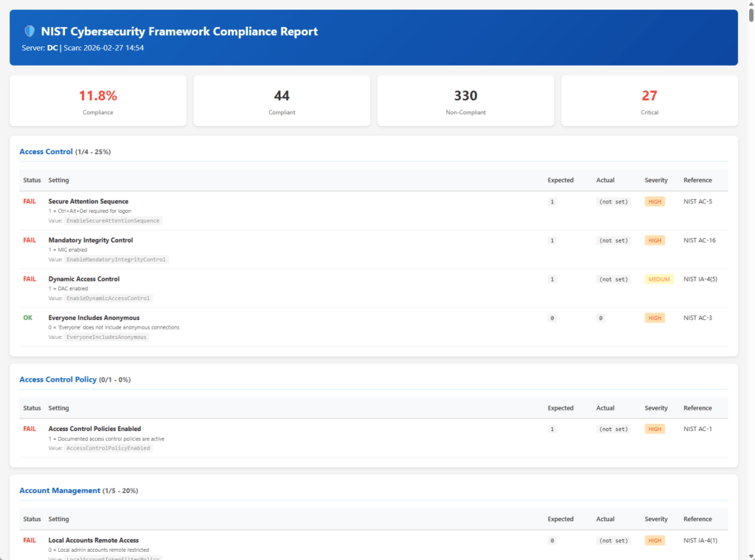Viewport: 755px width, 560px height.
Task: Collapse the Access Control Policy section
Action: tap(58, 379)
